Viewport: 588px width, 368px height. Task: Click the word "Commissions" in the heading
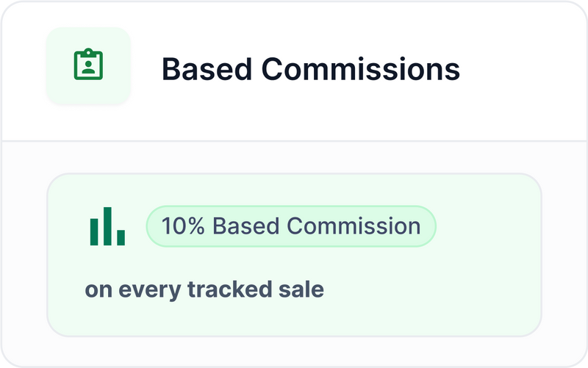[361, 70]
